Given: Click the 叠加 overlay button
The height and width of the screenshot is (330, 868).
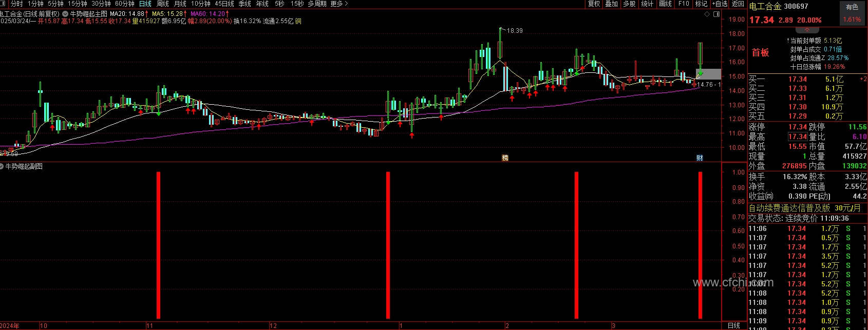Looking at the screenshot, I should tap(612, 4).
